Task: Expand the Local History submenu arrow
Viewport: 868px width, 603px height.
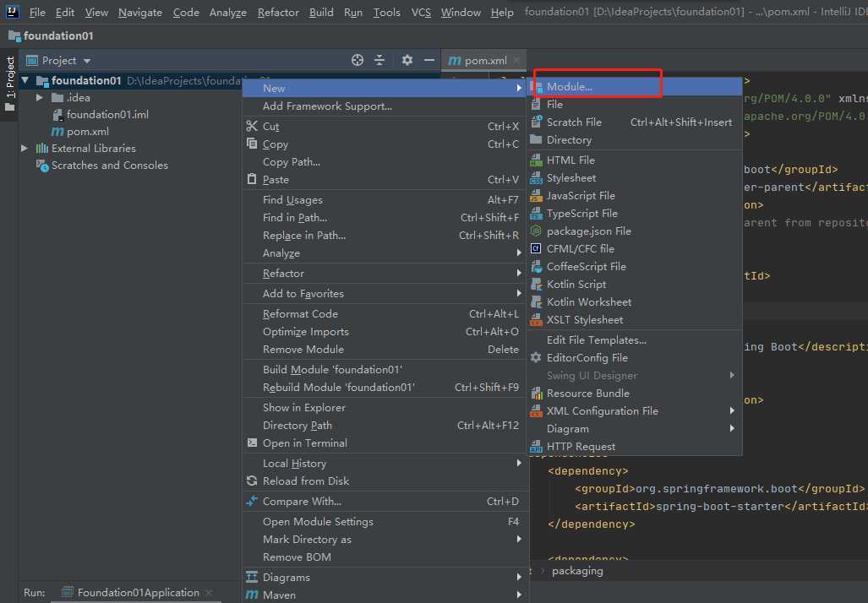Action: tap(519, 463)
